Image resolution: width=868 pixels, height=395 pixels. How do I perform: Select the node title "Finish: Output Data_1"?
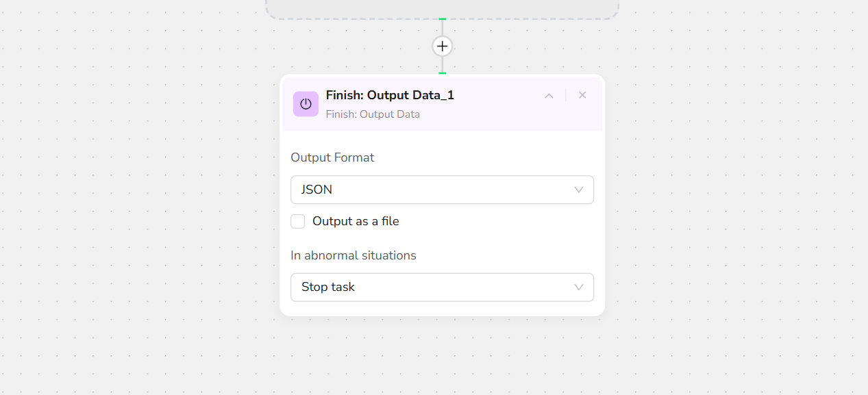[x=390, y=95]
